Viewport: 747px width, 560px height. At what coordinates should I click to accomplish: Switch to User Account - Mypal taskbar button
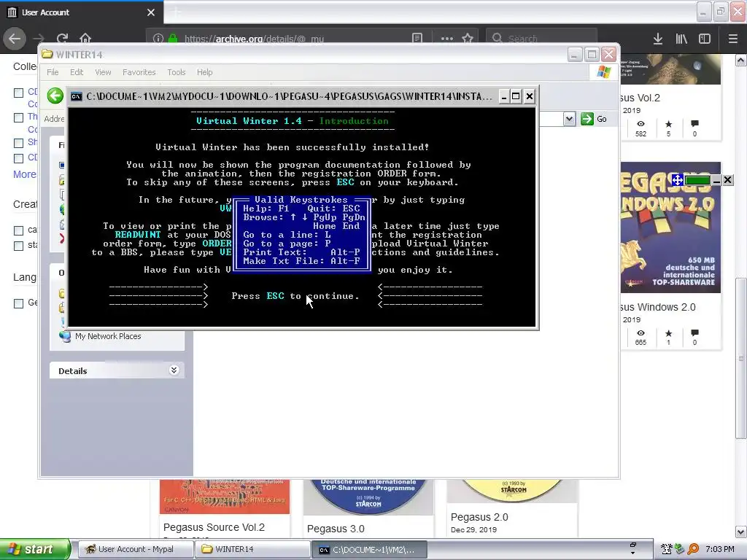click(x=136, y=549)
